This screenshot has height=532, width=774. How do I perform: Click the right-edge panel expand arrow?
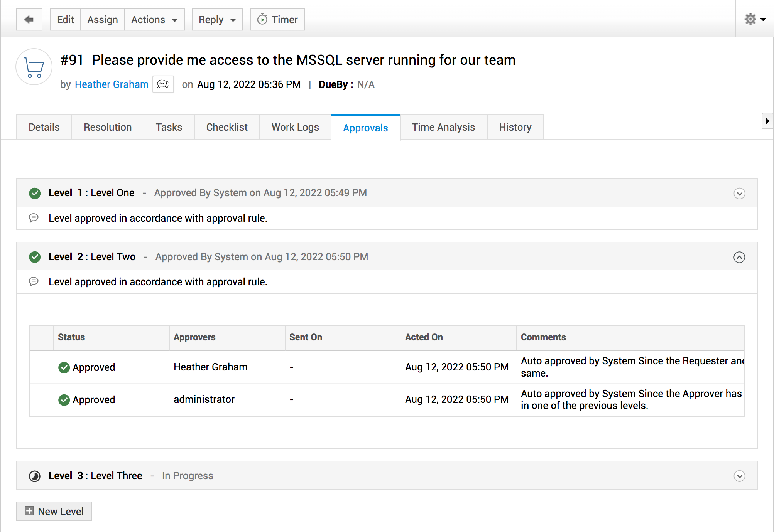767,121
